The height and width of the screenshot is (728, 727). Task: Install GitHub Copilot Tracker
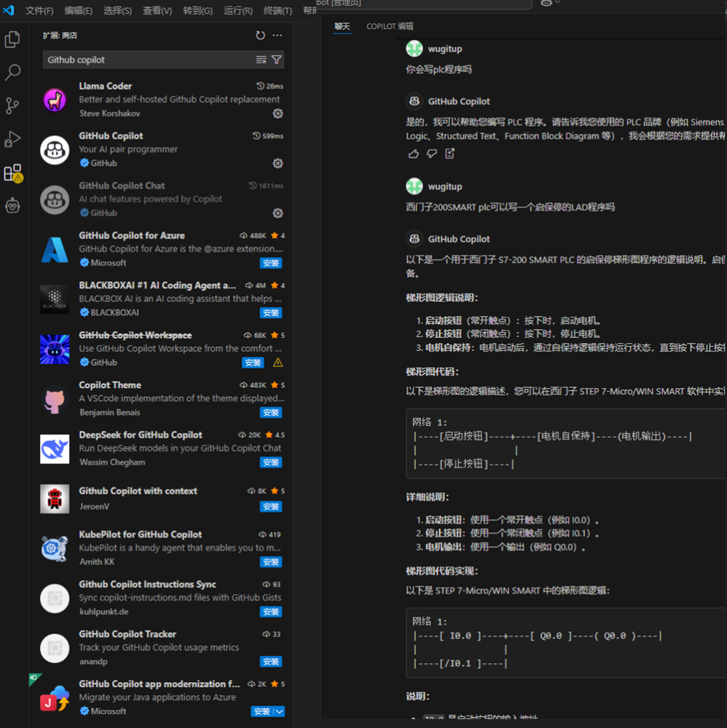271,662
